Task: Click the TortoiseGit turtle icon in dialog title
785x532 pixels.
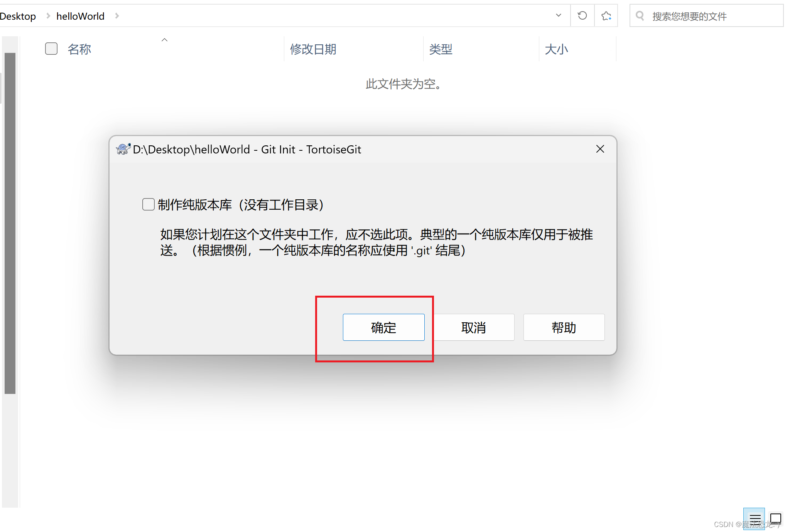Action: coord(123,149)
